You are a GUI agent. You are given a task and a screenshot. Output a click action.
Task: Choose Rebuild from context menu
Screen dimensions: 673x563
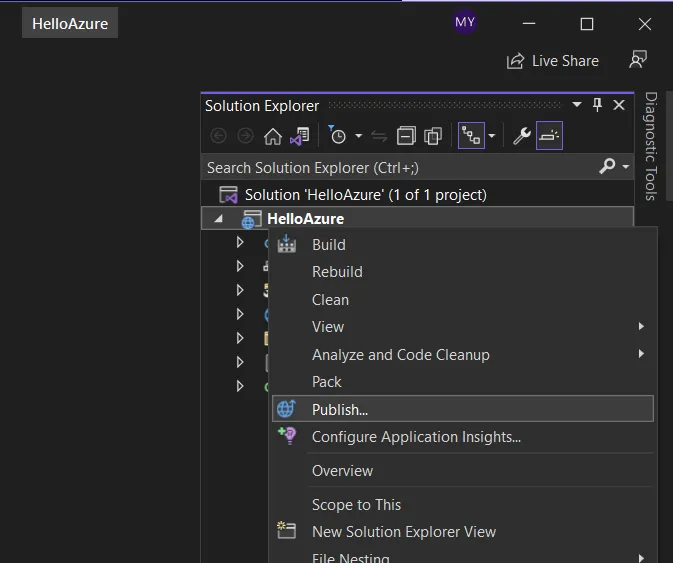[x=463, y=272]
